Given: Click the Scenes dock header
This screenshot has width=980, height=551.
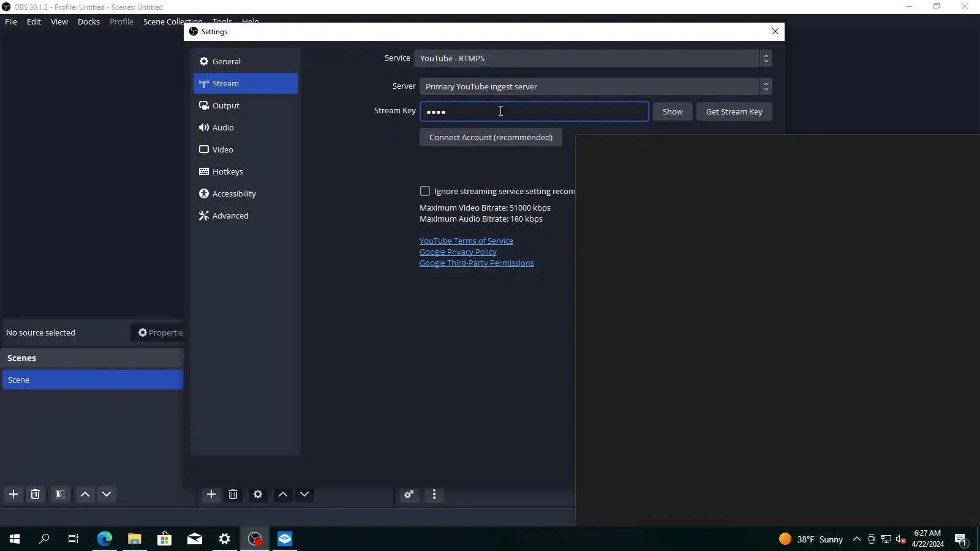Looking at the screenshot, I should [x=92, y=358].
